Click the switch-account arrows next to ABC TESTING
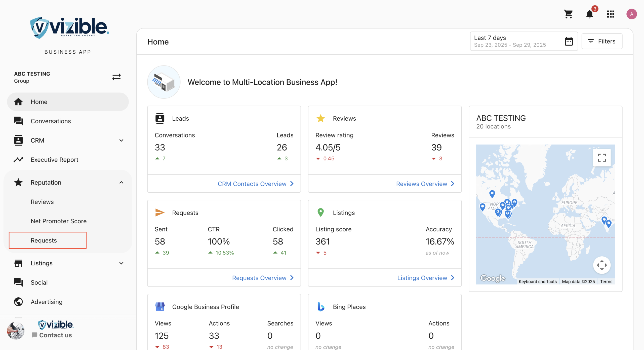 [x=116, y=77]
